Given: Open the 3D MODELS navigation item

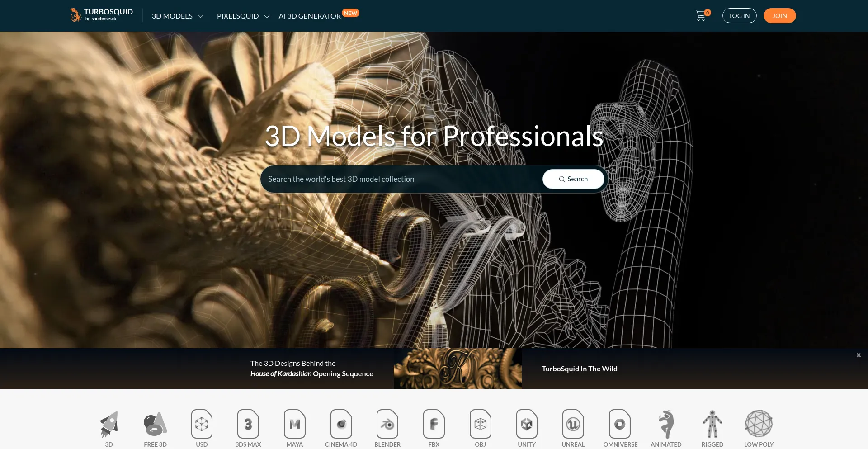Looking at the screenshot, I should click(x=172, y=16).
